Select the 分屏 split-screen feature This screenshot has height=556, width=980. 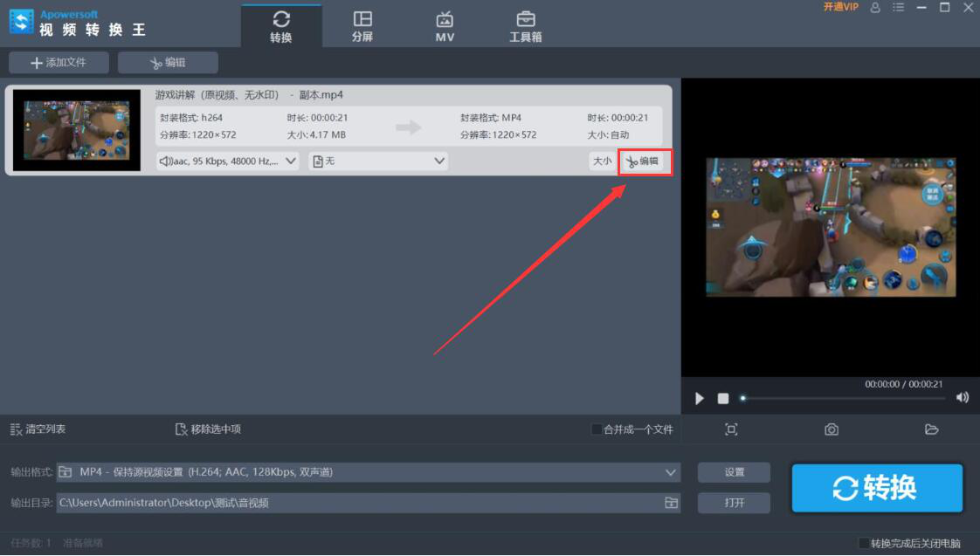pyautogui.click(x=362, y=24)
